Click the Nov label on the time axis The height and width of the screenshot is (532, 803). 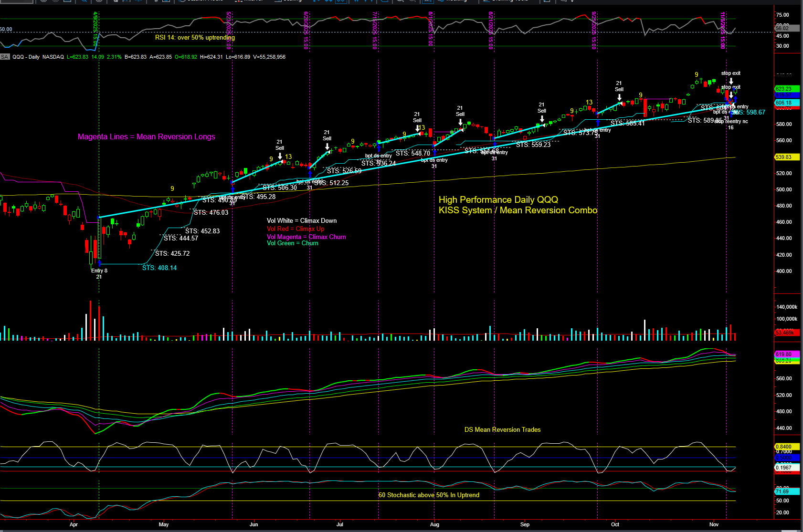click(x=714, y=524)
